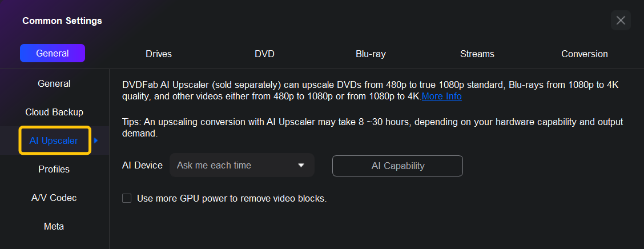Go to the Streams tab
The height and width of the screenshot is (249, 644).
click(x=477, y=54)
